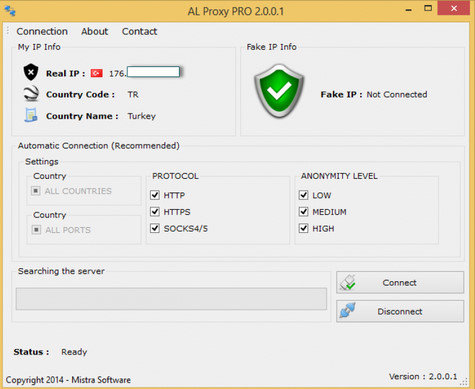Click the 'Turkey' country name value

pyautogui.click(x=142, y=116)
